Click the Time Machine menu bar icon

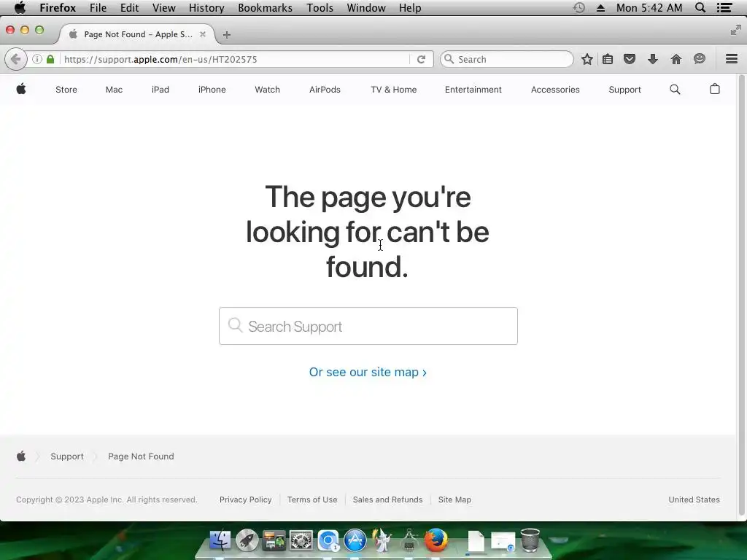(578, 7)
